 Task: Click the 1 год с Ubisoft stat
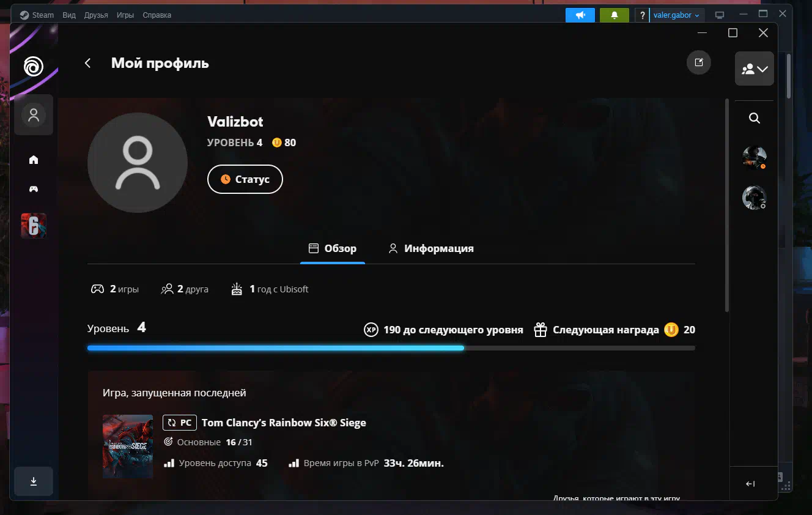[270, 289]
